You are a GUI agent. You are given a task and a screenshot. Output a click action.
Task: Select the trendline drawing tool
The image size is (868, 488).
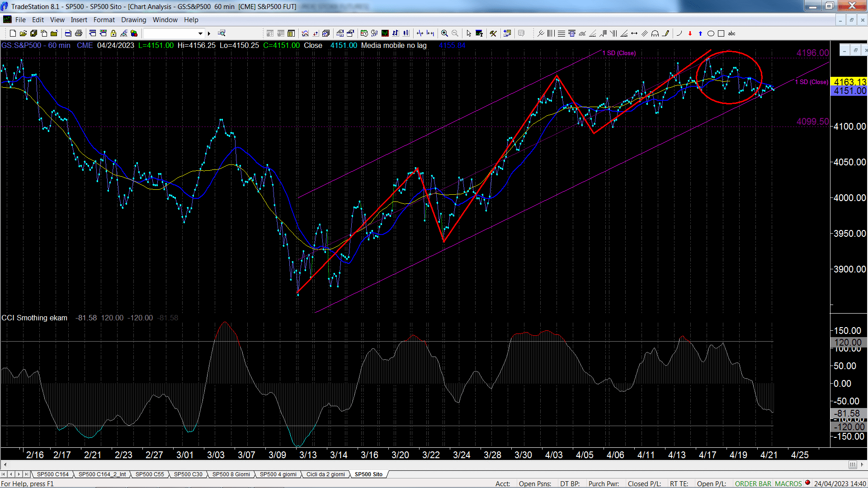coord(541,33)
